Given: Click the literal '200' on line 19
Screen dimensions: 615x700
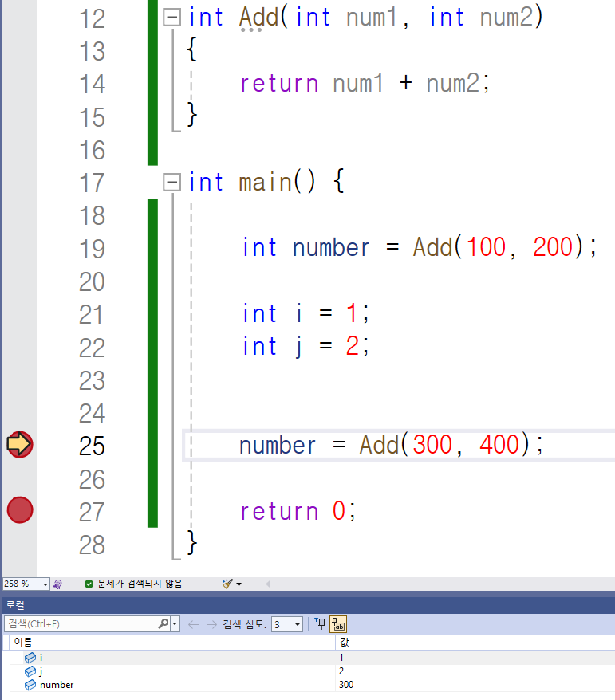Looking at the screenshot, I should pos(553,247).
